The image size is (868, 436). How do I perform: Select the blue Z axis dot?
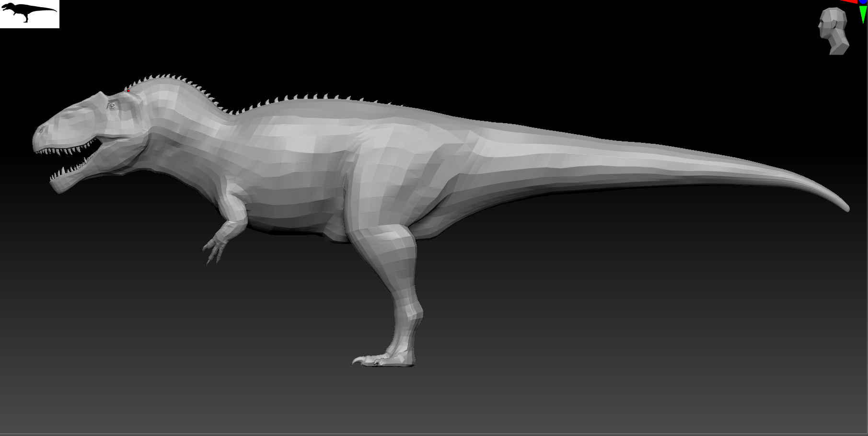point(863,2)
